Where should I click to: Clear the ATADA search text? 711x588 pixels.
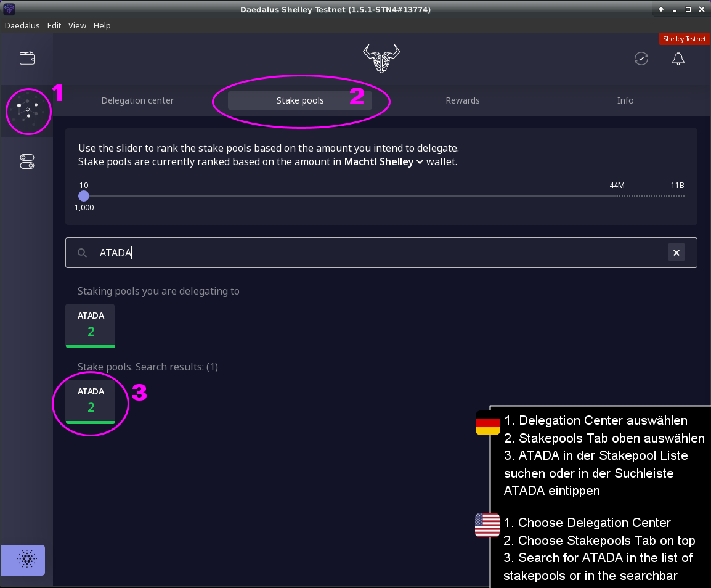676,253
